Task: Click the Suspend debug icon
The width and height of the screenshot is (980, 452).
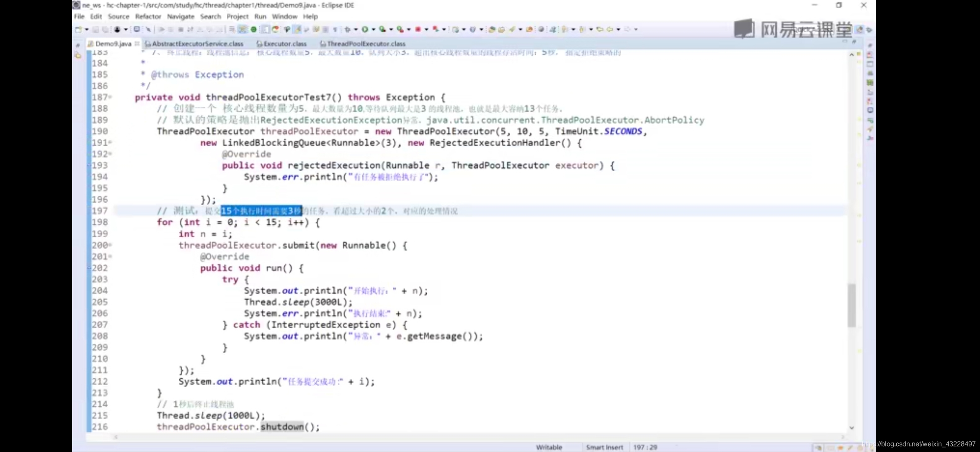Action: point(171,29)
